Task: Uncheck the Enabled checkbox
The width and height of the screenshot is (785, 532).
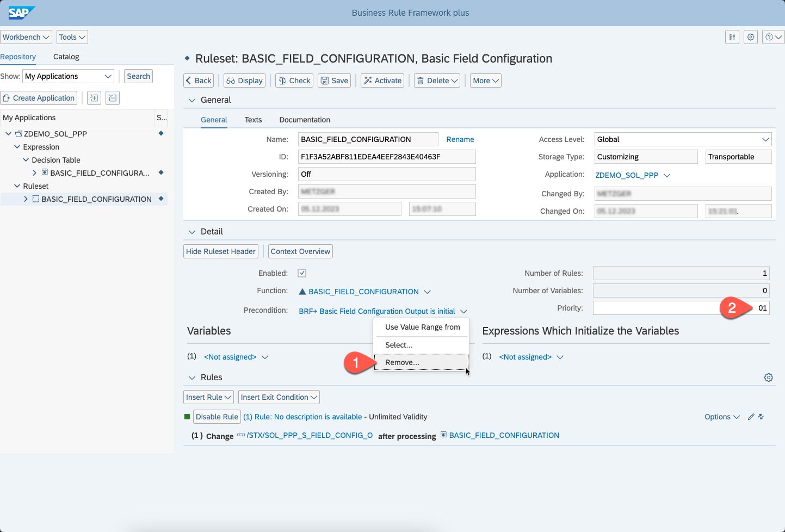Action: coord(302,273)
